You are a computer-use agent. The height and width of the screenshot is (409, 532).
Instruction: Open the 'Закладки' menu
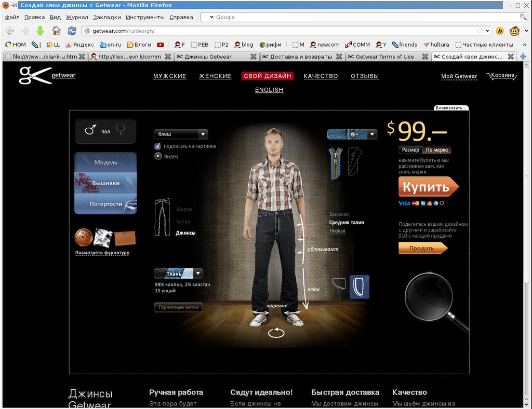pyautogui.click(x=107, y=17)
